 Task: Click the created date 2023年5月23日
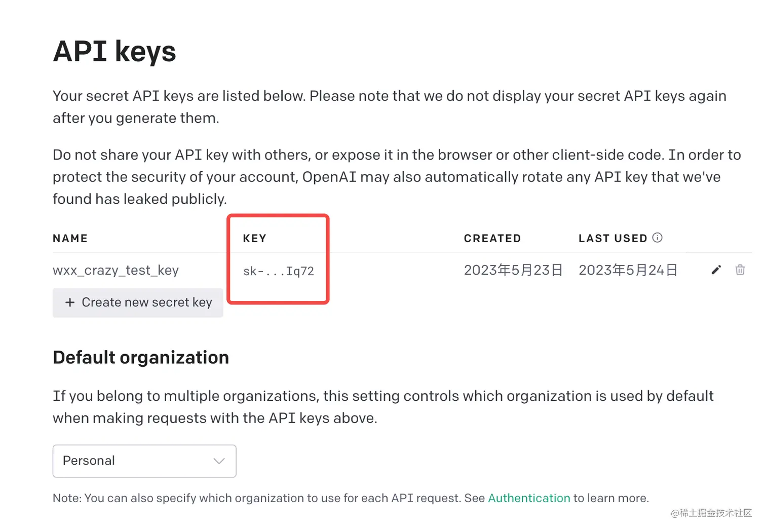point(513,270)
